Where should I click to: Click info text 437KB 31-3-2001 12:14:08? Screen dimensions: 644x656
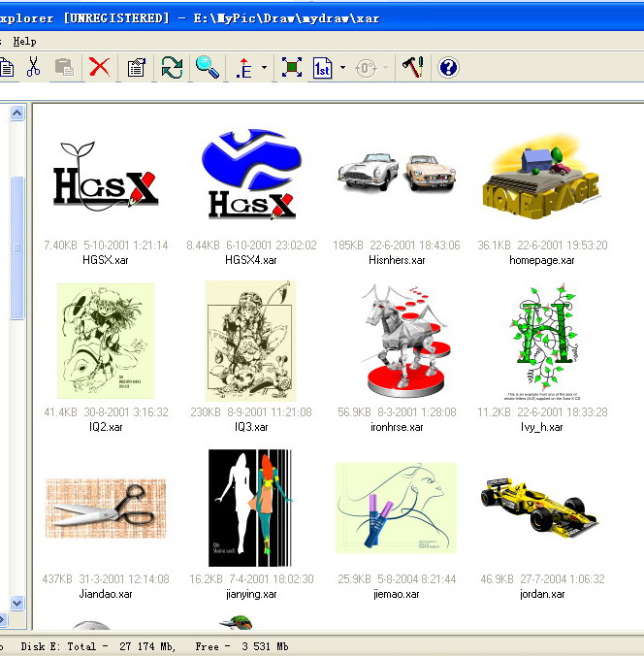point(106,579)
